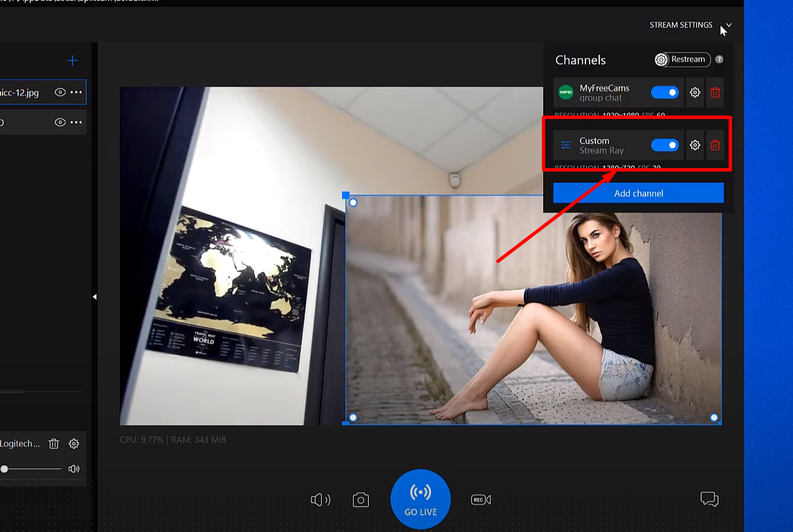Screen dimensions: 793x532
Task: Disable the MyFreeCams channel toggle
Action: (665, 93)
